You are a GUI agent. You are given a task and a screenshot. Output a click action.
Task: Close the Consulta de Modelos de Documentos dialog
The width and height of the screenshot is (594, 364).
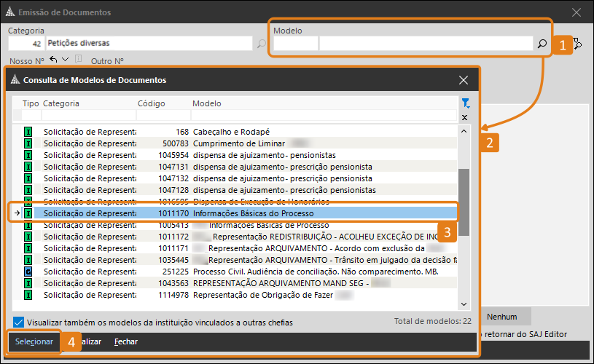pyautogui.click(x=464, y=80)
